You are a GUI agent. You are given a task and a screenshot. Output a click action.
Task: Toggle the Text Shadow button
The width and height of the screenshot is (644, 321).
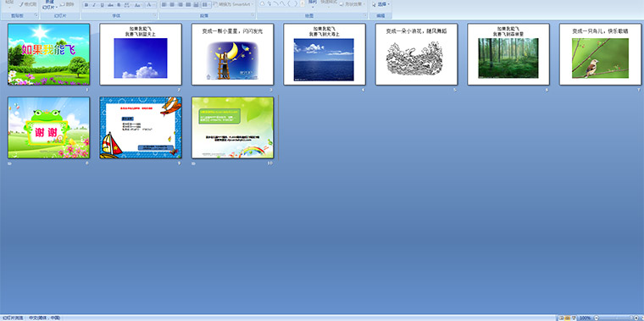point(119,5)
